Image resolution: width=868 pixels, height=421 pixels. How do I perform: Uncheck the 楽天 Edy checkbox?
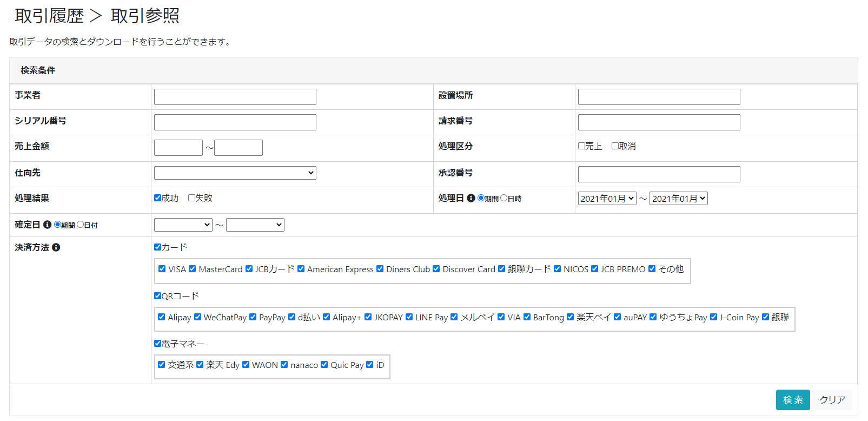click(x=200, y=365)
